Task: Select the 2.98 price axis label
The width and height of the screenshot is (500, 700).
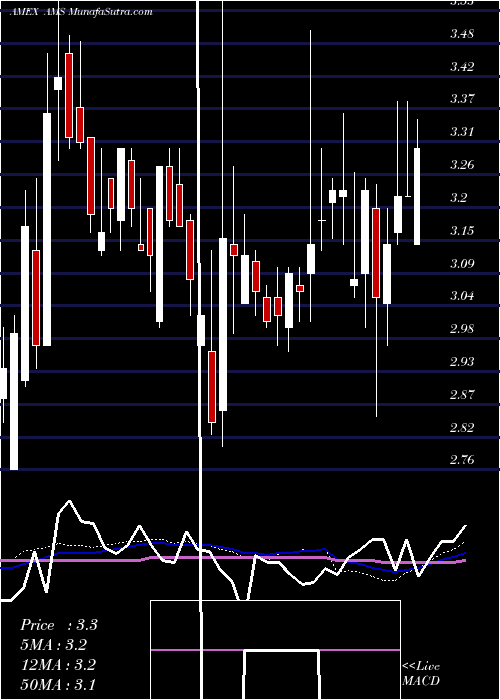Action: (x=462, y=329)
